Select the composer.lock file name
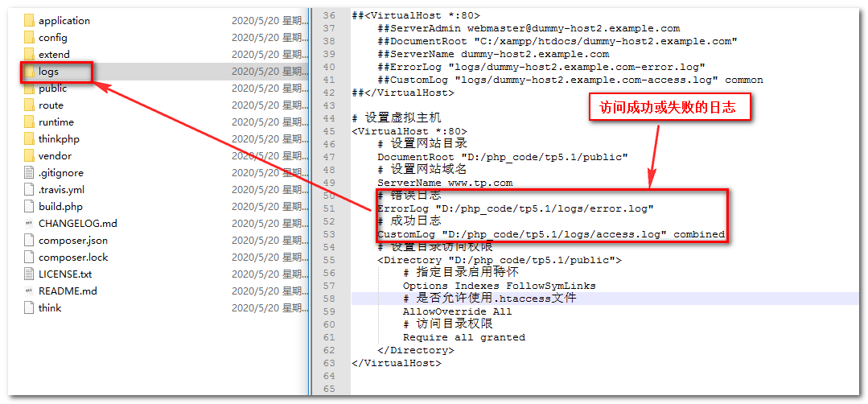868x404 pixels. pos(73,258)
